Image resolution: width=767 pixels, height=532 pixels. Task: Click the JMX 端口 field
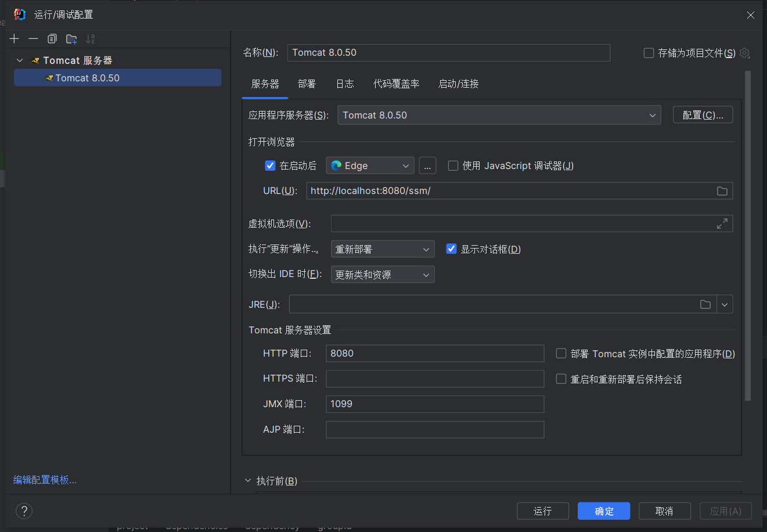(x=435, y=404)
